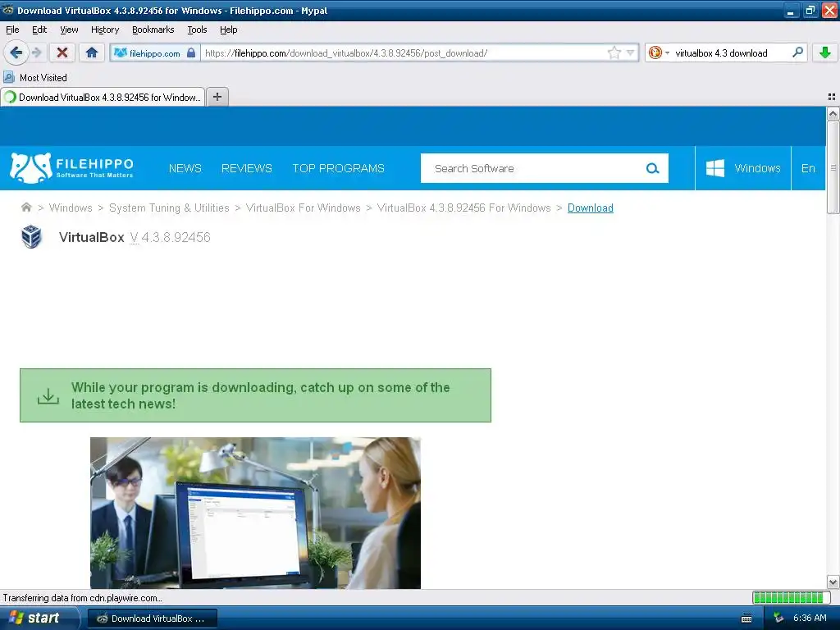Open the En language selector
The height and width of the screenshot is (630, 840).
coord(808,168)
